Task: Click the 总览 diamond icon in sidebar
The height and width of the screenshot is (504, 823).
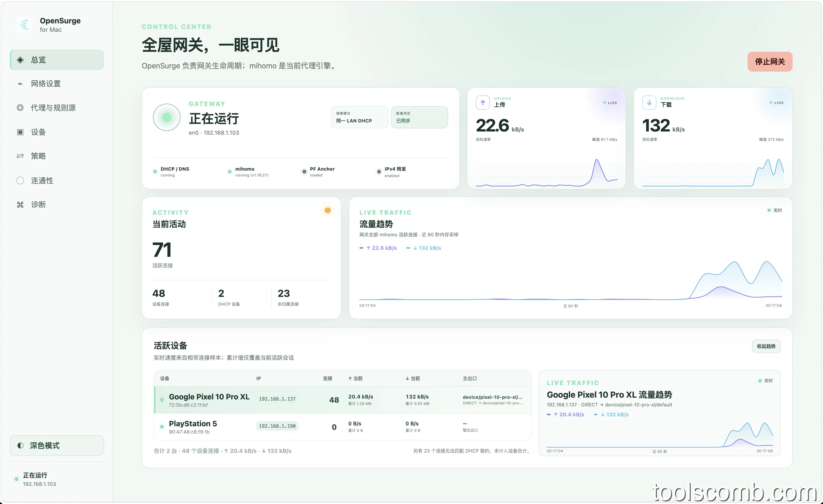Action: pos(20,60)
